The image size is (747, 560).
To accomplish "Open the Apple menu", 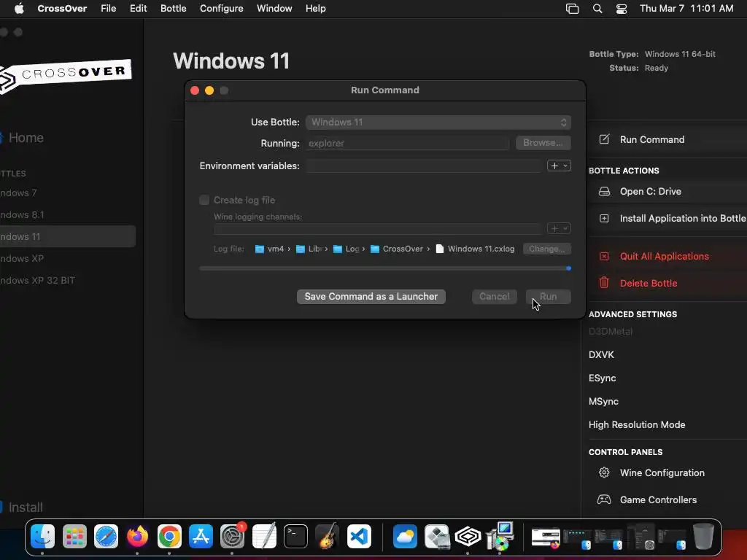I will 19,8.
